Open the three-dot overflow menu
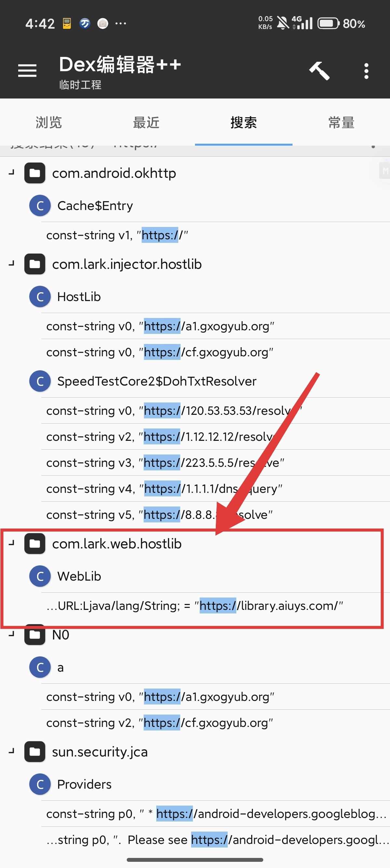Screen dimensions: 390x868 click(x=366, y=71)
